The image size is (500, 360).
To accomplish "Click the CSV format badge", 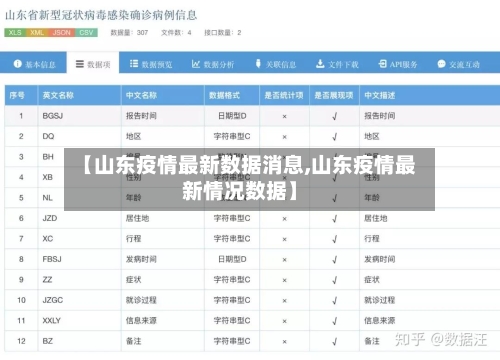I will tap(86, 32).
